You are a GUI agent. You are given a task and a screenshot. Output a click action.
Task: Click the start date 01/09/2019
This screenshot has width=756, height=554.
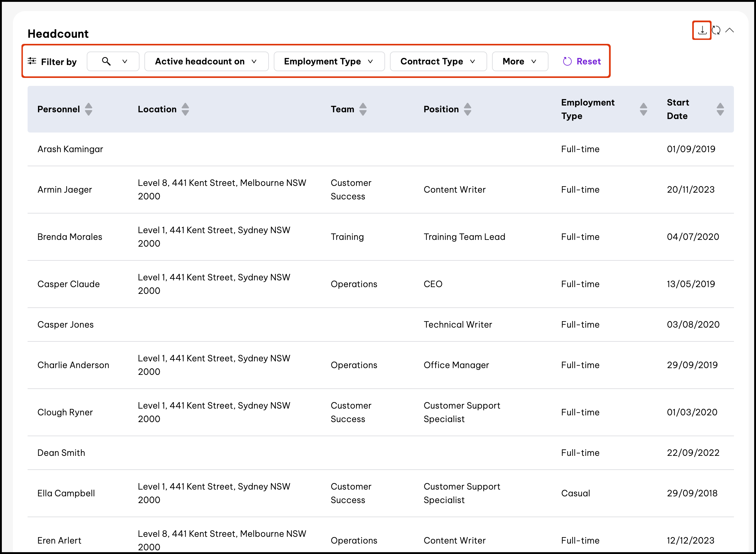coord(691,149)
